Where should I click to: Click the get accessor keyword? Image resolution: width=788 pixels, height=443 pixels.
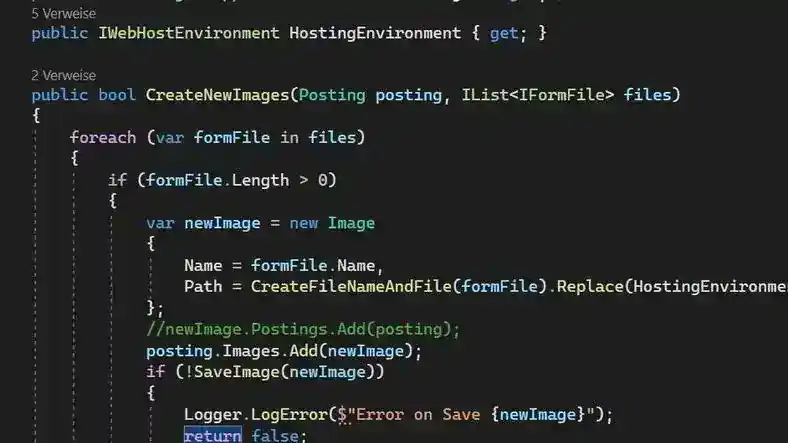(504, 33)
